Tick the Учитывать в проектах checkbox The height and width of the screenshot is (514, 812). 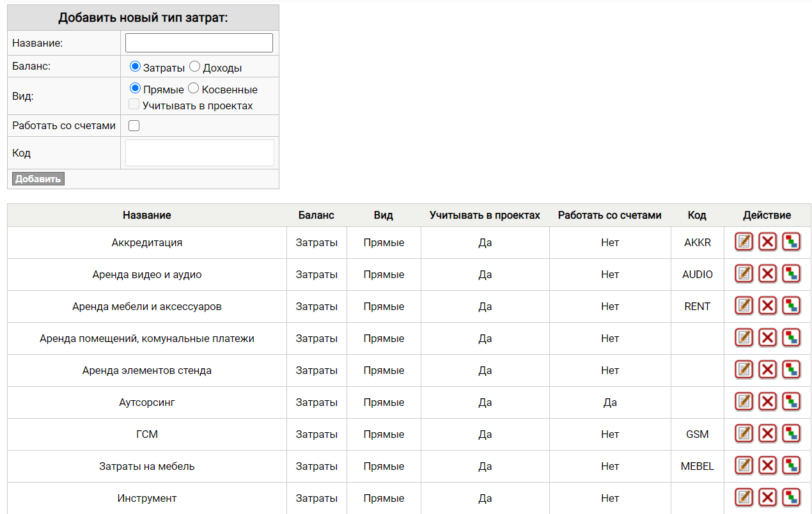point(134,105)
